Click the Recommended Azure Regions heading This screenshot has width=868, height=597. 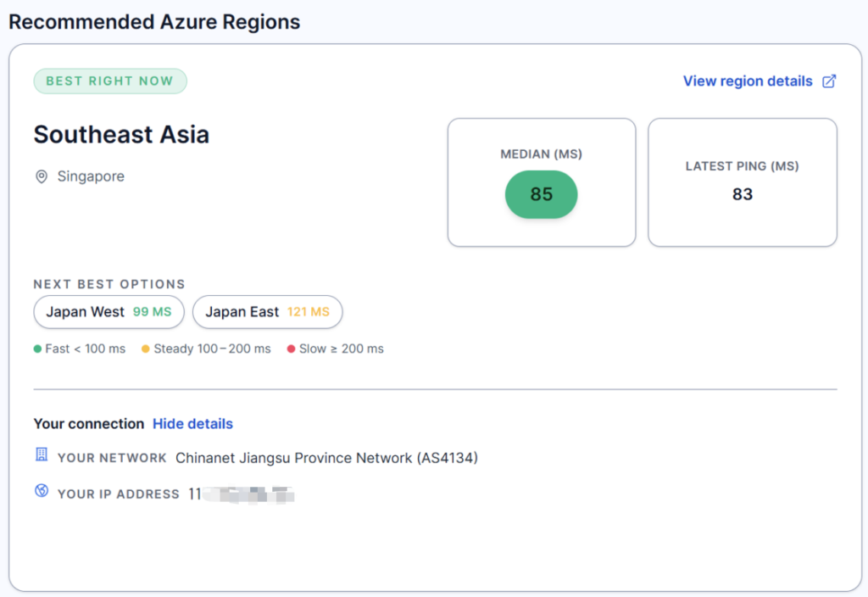coord(154,22)
